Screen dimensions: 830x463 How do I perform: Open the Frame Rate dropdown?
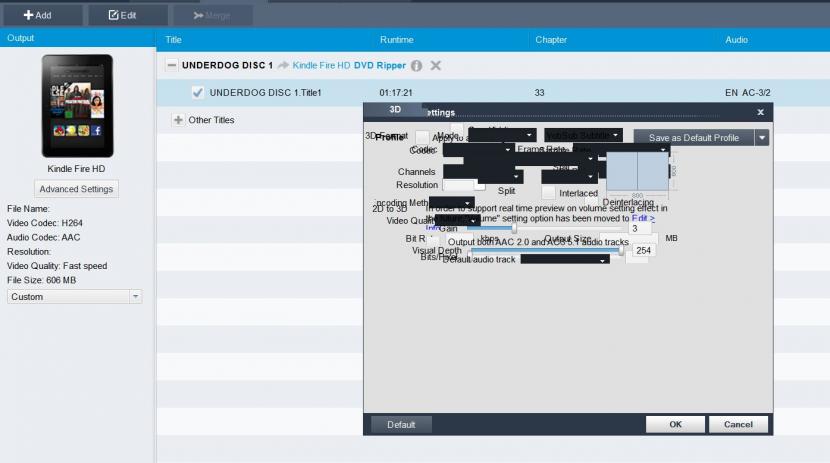(x=621, y=150)
